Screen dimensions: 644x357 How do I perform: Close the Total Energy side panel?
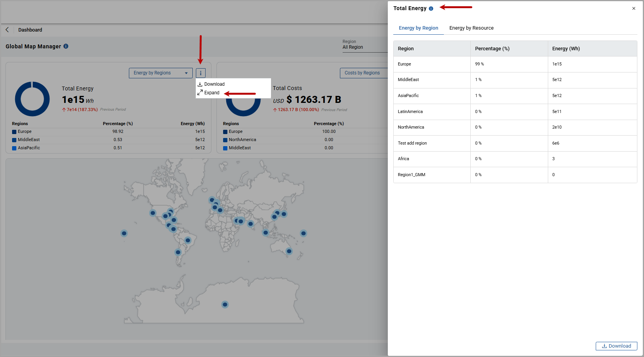634,8
